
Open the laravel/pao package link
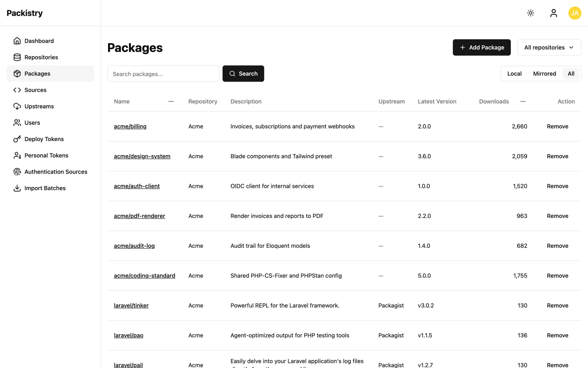coord(128,335)
